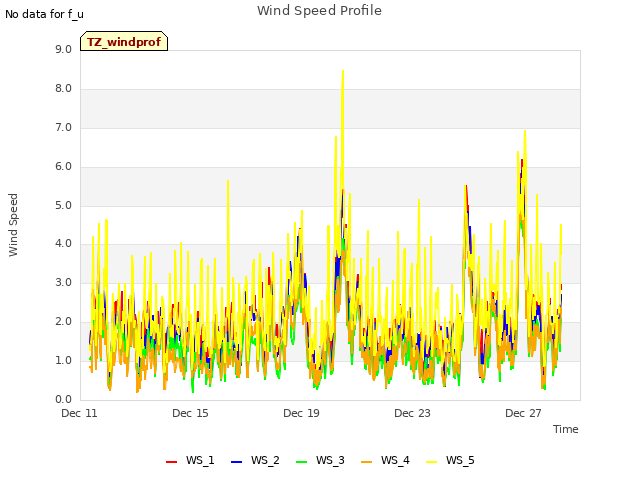
Task: Click the 'Dec 11' x-axis tick label
Action: [79, 413]
